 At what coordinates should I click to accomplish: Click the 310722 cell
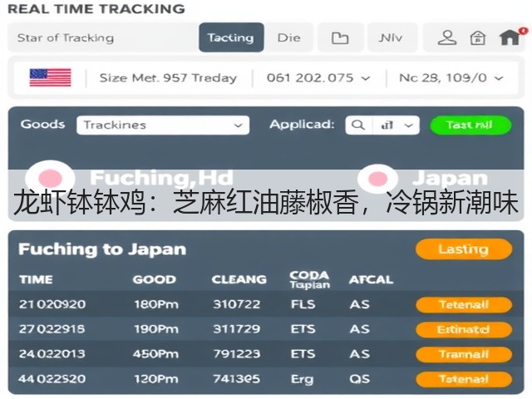[237, 304]
